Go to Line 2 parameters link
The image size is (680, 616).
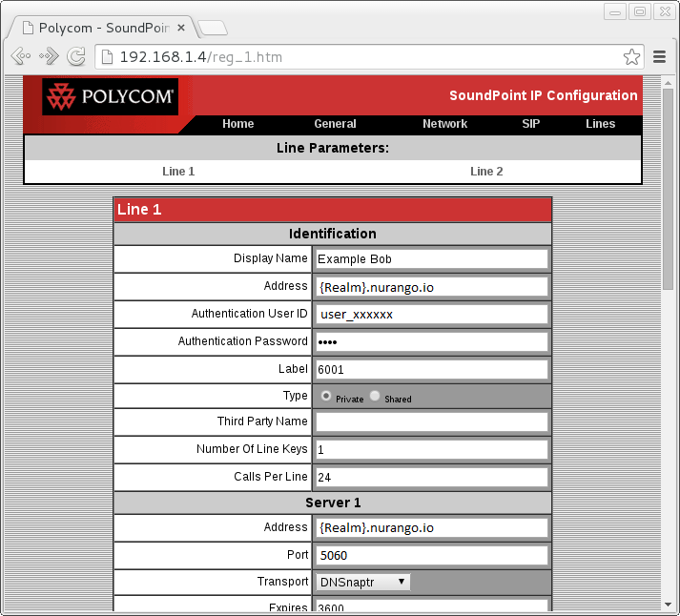[486, 172]
